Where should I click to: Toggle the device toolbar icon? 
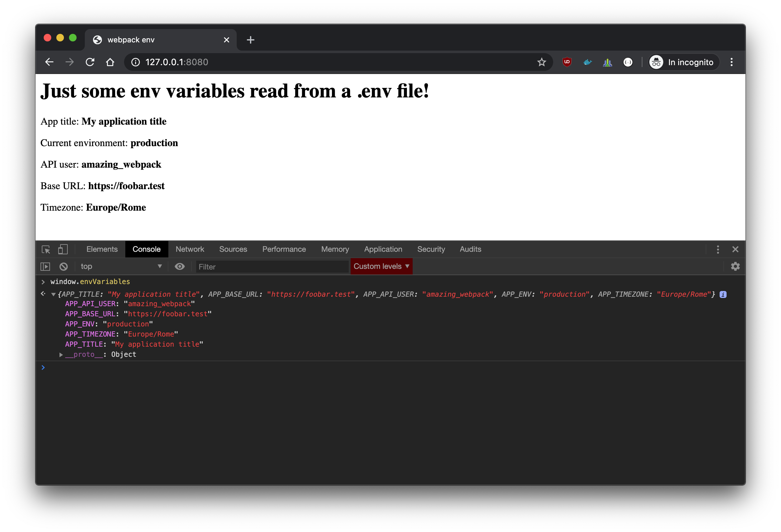(63, 249)
